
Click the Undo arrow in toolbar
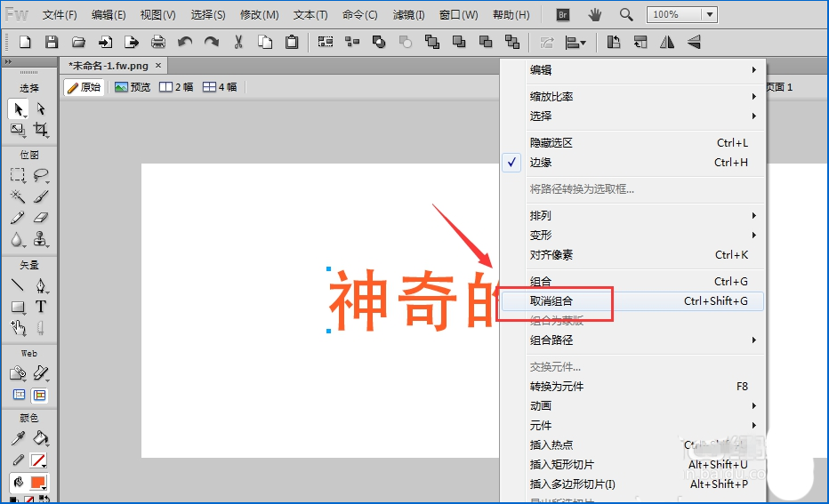point(185,42)
